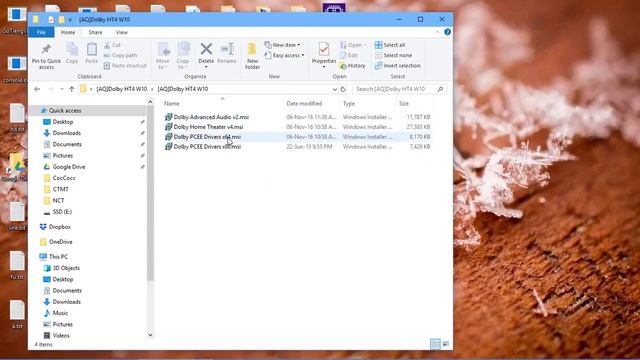The image size is (640, 360).
Task: Pin folder to Quick access
Action: tap(46, 56)
